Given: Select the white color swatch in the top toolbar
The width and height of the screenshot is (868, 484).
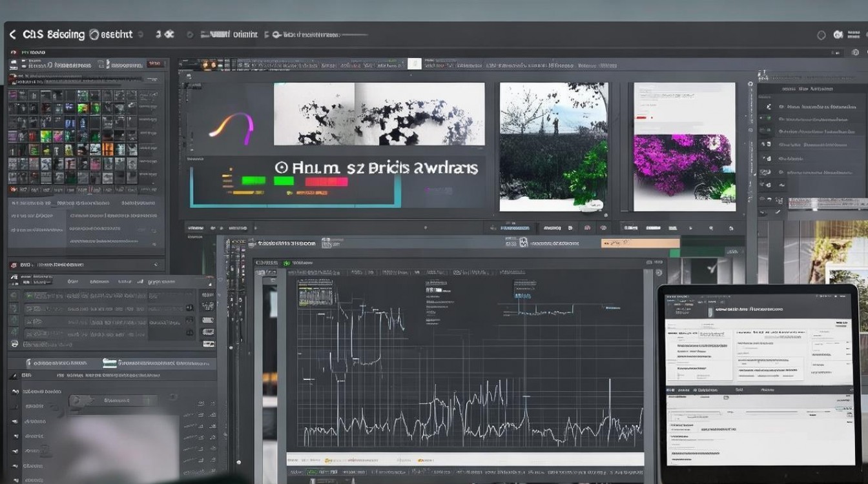Looking at the screenshot, I should click(x=414, y=64).
